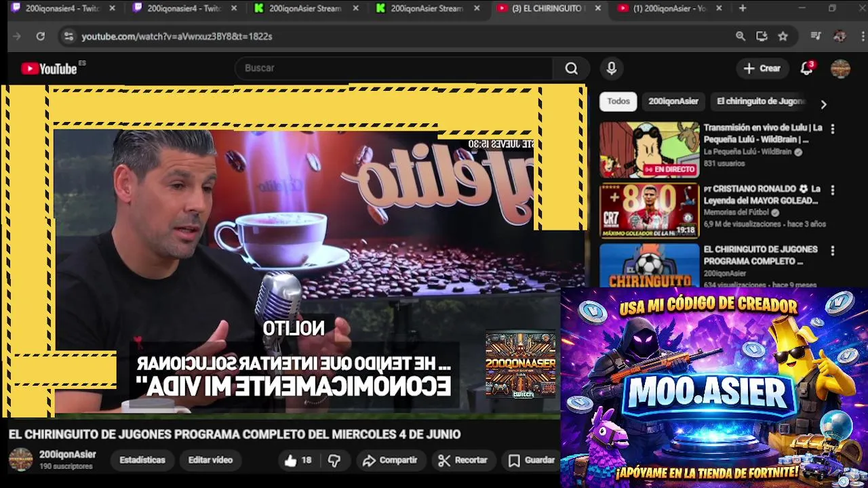Viewport: 868px width, 488px height.
Task: Click the address bar URL
Action: tap(177, 37)
